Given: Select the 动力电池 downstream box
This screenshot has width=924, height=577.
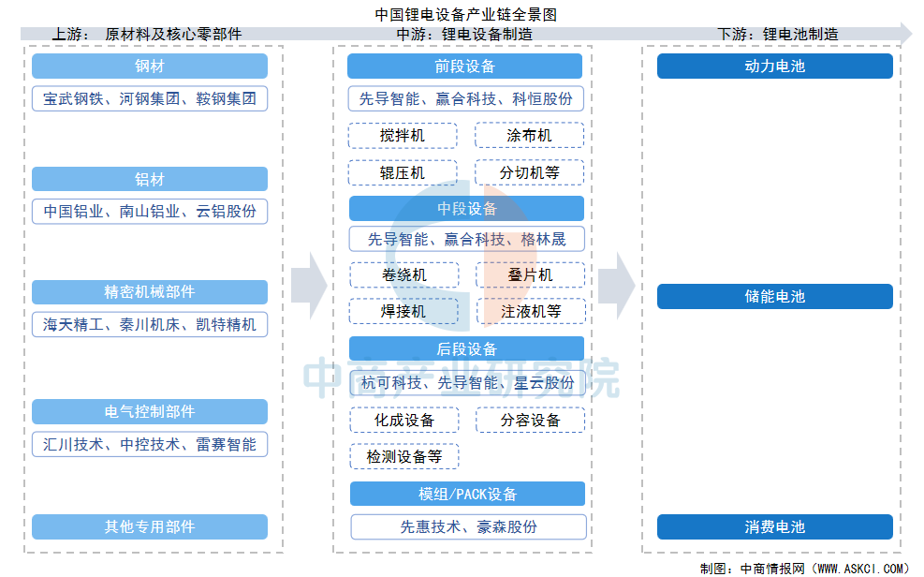Looking at the screenshot, I should click(x=774, y=67).
